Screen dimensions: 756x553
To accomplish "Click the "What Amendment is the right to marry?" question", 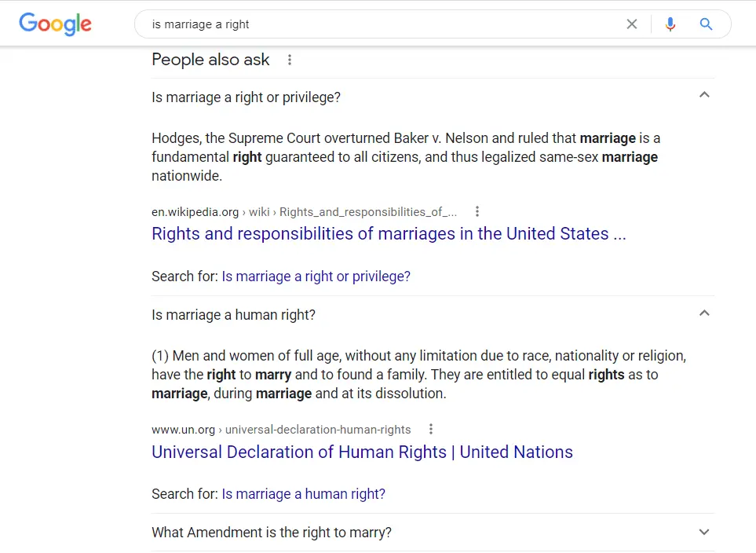I will coord(271,533).
